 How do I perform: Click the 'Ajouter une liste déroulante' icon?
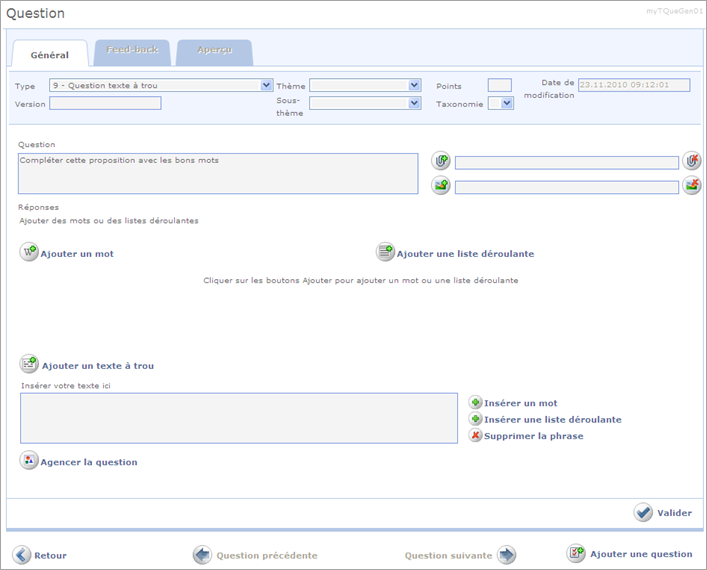pos(385,253)
